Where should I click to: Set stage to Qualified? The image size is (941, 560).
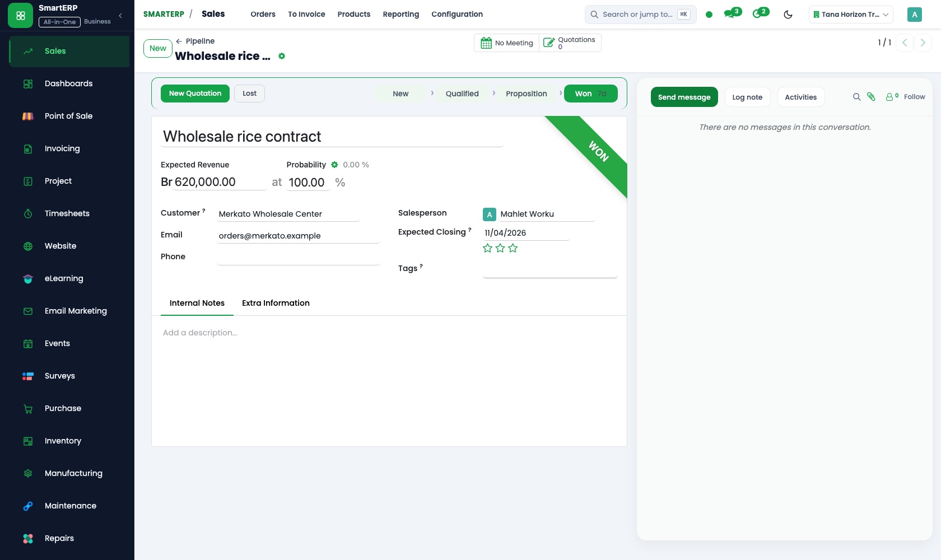(462, 94)
